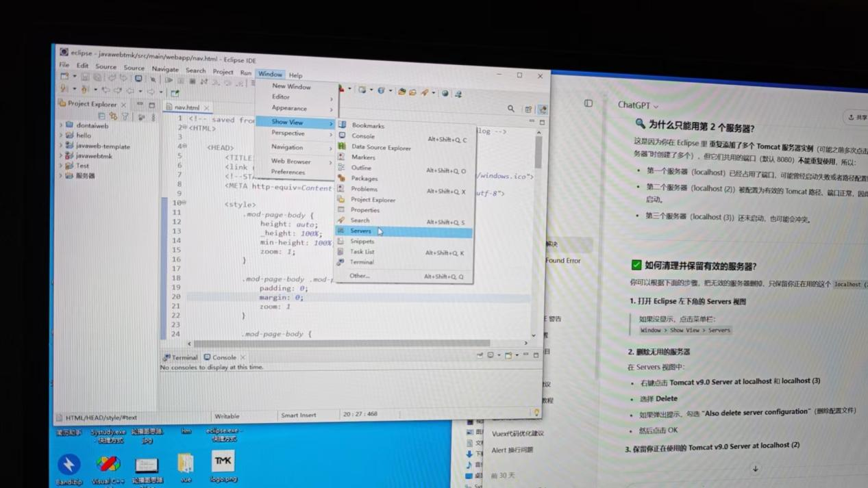Viewport: 868px width, 488px height.
Task: Click the ChatGPT sidebar toggle icon
Action: (x=588, y=103)
